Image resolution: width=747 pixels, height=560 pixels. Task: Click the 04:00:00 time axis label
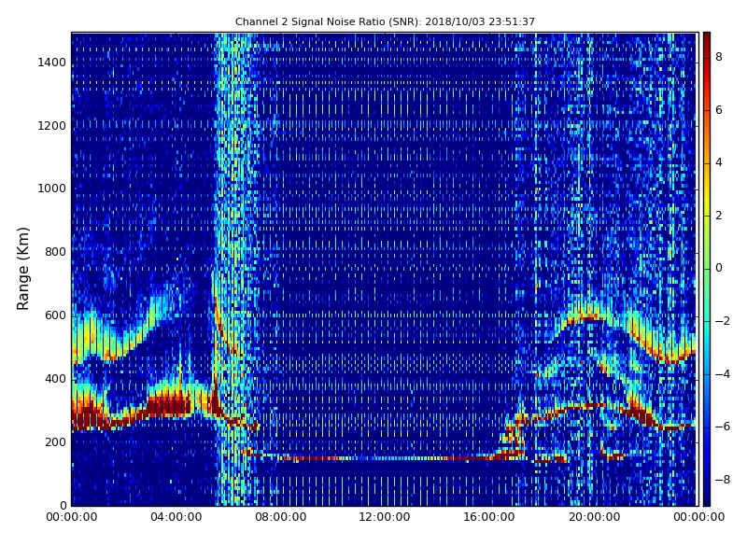click(176, 517)
